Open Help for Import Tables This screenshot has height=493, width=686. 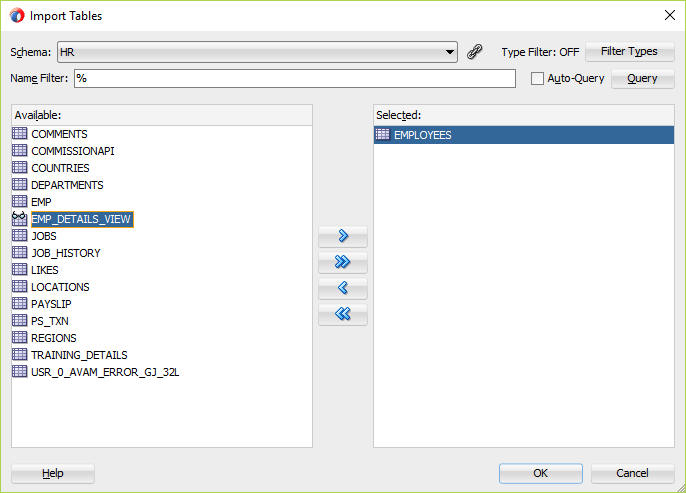(53, 473)
